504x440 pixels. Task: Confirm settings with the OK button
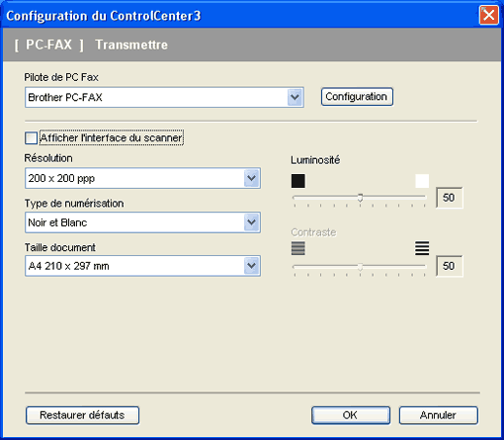click(351, 415)
